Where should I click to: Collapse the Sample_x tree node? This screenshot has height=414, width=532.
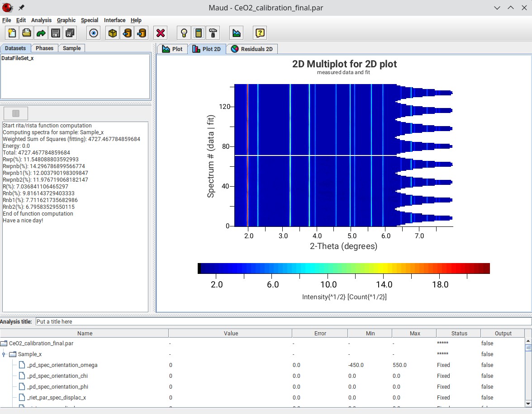(4, 354)
